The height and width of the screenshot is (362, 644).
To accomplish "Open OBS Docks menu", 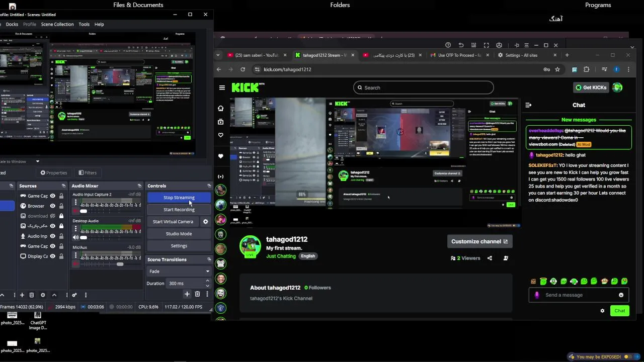I will click(x=12, y=24).
